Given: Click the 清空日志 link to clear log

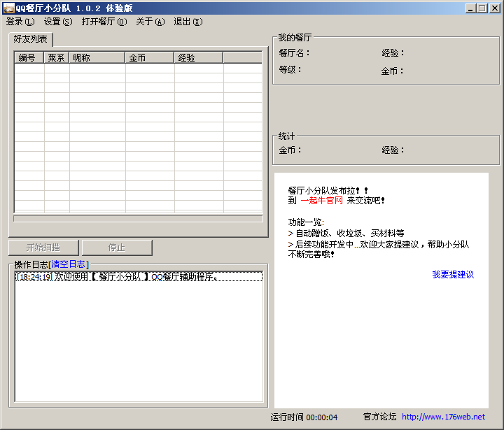Looking at the screenshot, I should [68, 264].
